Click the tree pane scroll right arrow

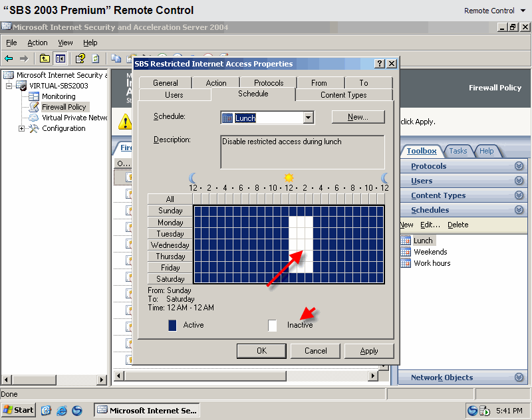(101, 379)
